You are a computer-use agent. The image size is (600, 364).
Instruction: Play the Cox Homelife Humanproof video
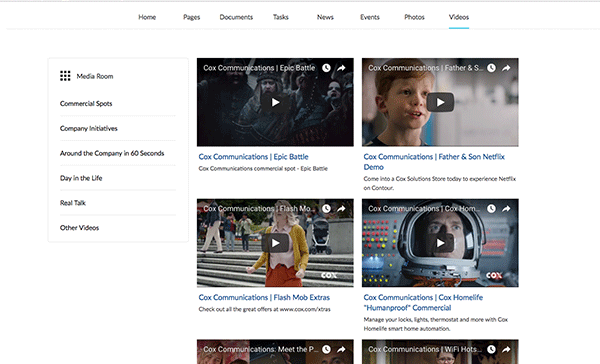(x=440, y=243)
